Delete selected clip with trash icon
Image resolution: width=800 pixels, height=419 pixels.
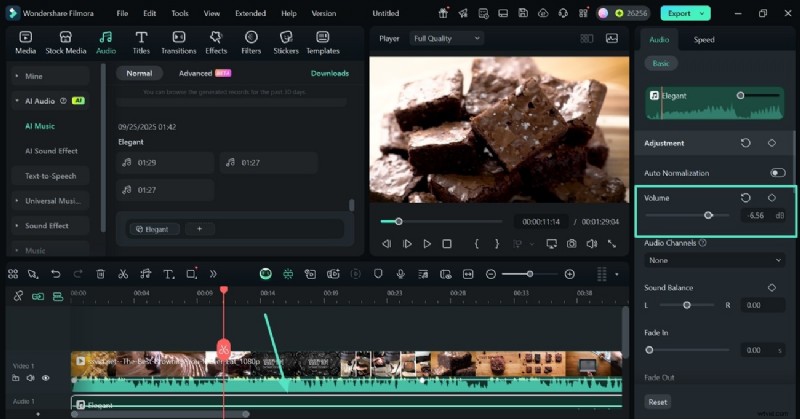tap(101, 274)
